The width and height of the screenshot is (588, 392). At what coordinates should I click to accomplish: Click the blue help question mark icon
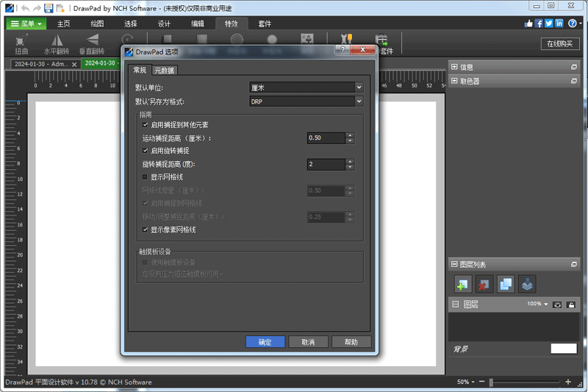click(573, 24)
